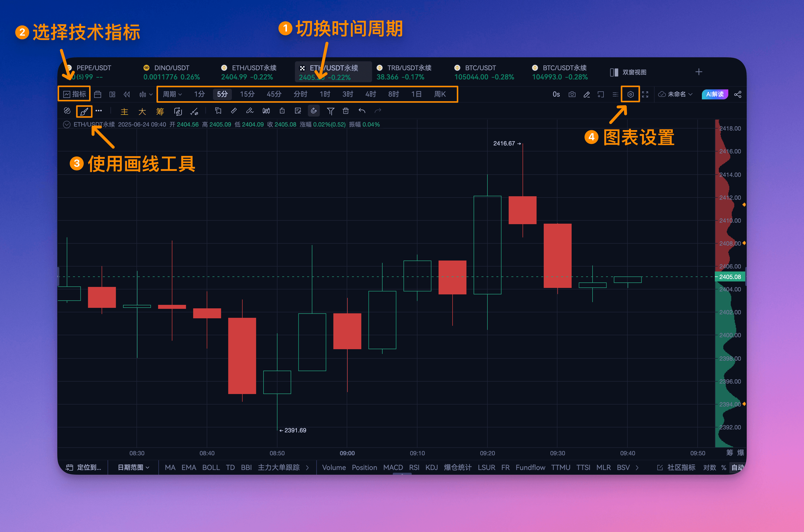Enter fullscreen with the expand arrows icon
This screenshot has width=804, height=532.
pos(645,94)
